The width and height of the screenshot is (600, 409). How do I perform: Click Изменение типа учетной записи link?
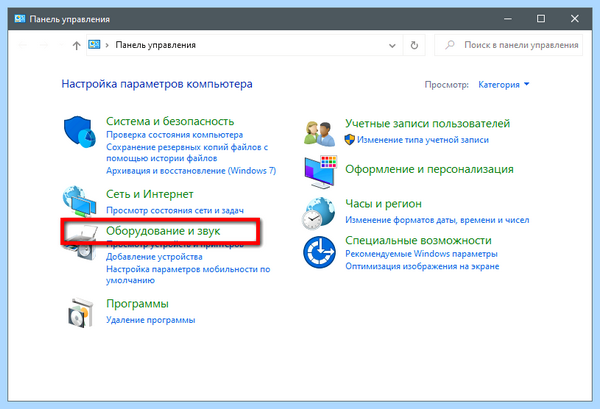click(423, 140)
